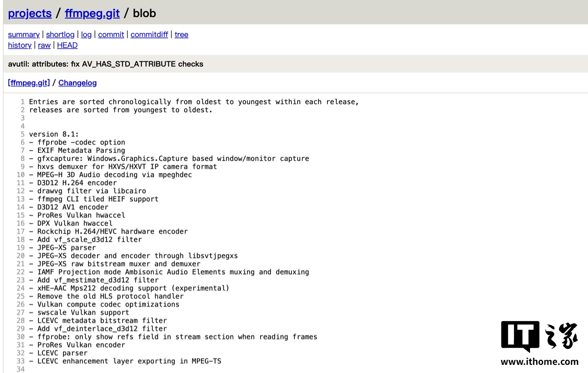
Task: Open the Changelog file link
Action: click(x=78, y=83)
